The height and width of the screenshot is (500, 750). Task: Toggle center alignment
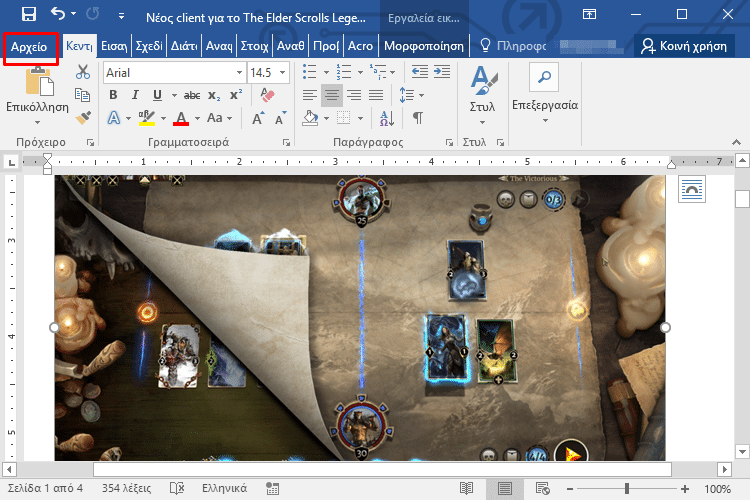[332, 95]
